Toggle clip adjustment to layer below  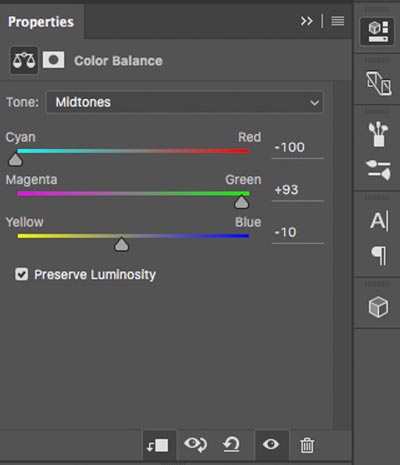point(158,445)
